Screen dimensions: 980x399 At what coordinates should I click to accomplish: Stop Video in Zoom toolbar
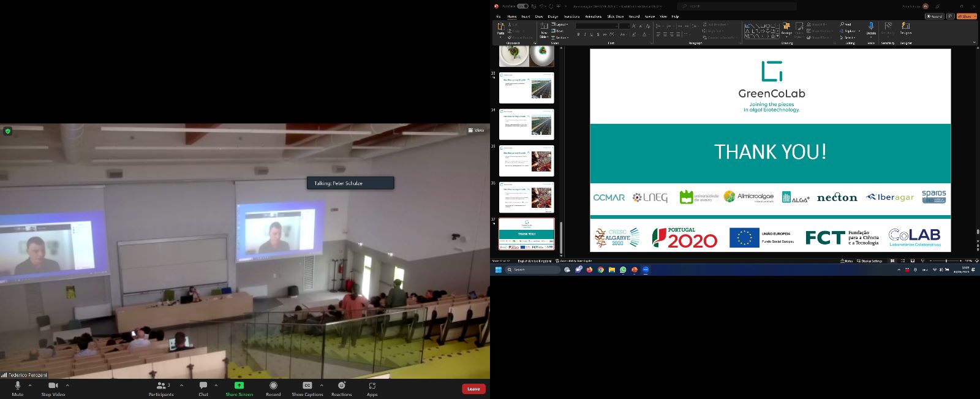point(53,389)
